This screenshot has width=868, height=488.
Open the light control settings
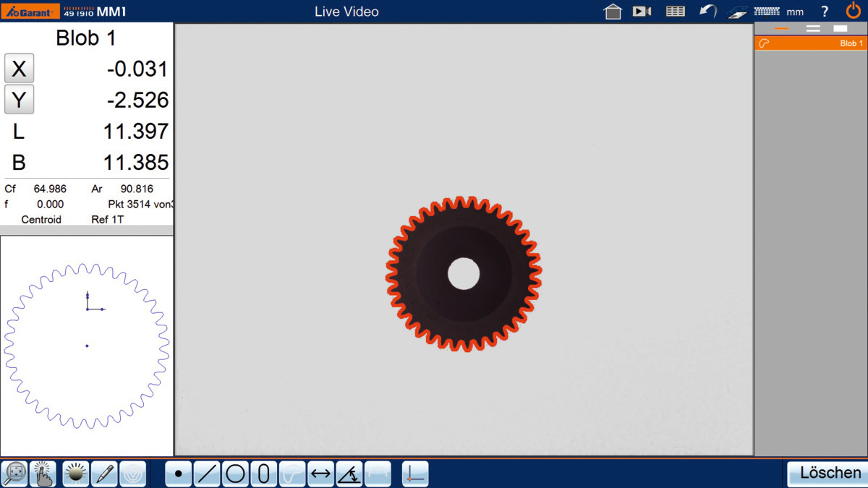(76, 474)
